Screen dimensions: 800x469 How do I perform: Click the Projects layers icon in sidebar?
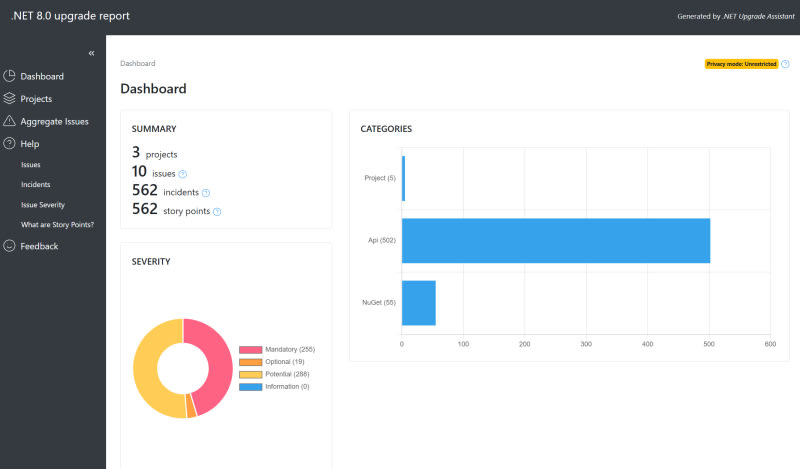pyautogui.click(x=10, y=99)
